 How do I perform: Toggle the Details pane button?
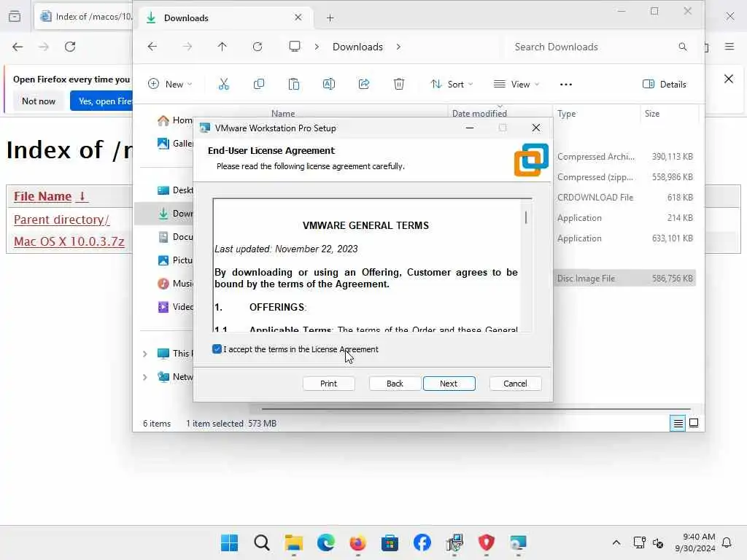pyautogui.click(x=665, y=85)
